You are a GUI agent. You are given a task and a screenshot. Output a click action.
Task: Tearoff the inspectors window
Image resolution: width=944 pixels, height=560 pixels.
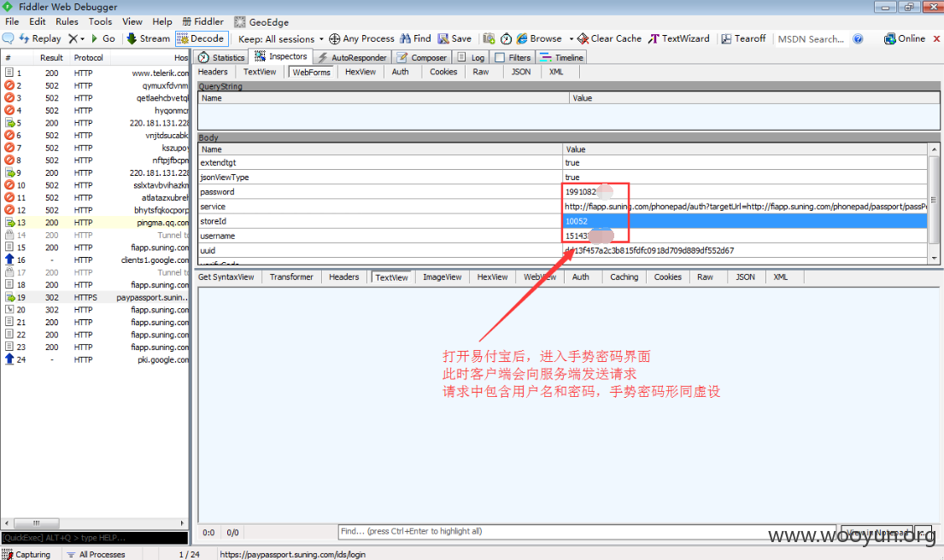743,38
